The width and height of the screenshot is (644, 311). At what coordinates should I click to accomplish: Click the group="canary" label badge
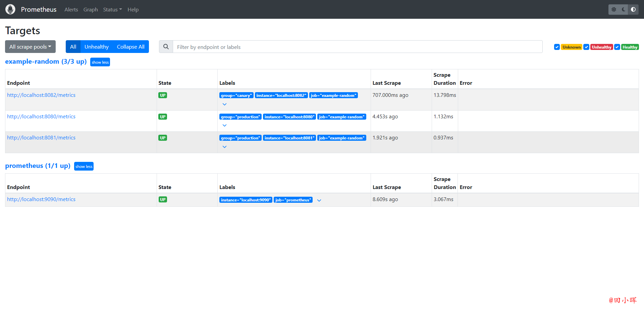(x=236, y=96)
